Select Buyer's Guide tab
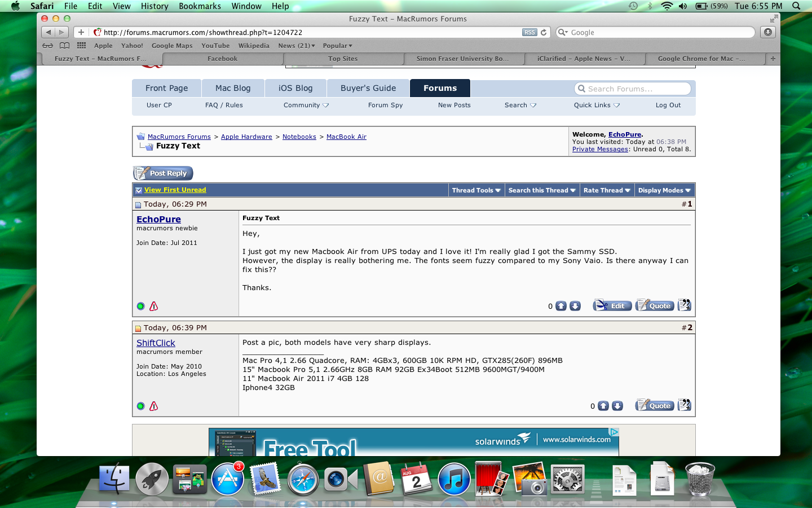The width and height of the screenshot is (812, 508). 368,88
